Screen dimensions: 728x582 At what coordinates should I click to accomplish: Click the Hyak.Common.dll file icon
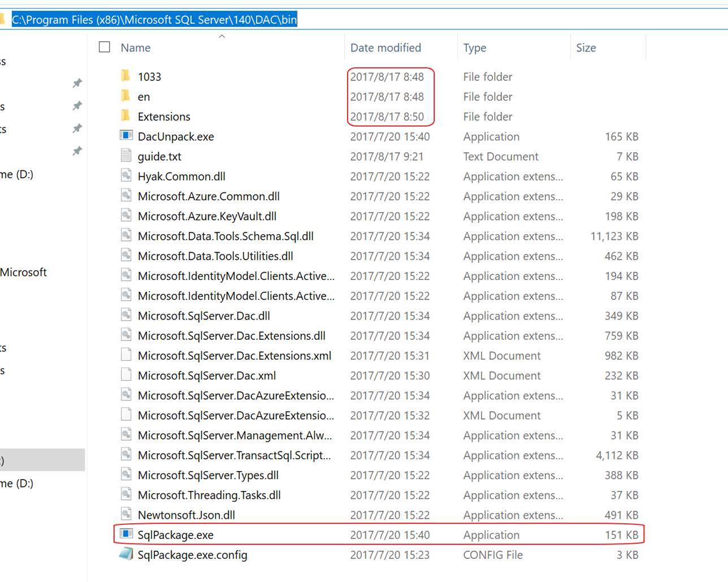coord(126,176)
